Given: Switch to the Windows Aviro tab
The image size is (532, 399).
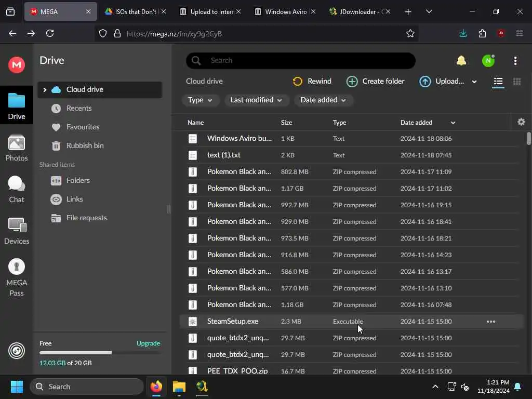Looking at the screenshot, I should pyautogui.click(x=285, y=11).
